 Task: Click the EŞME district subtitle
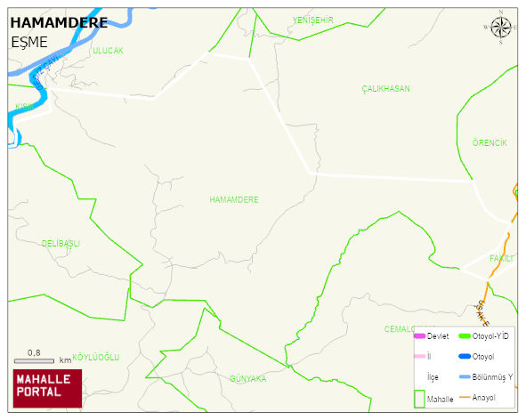pos(29,43)
